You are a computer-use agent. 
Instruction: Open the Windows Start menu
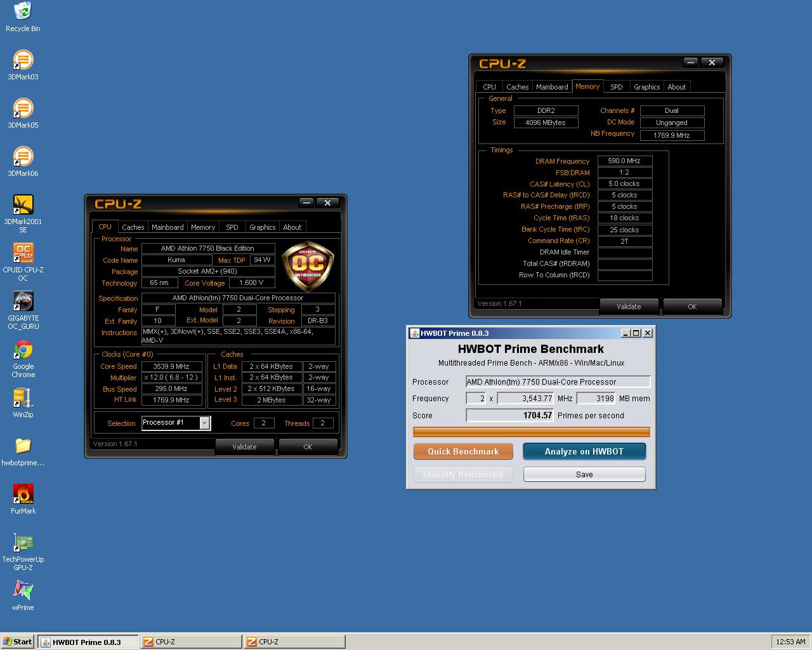tap(18, 642)
